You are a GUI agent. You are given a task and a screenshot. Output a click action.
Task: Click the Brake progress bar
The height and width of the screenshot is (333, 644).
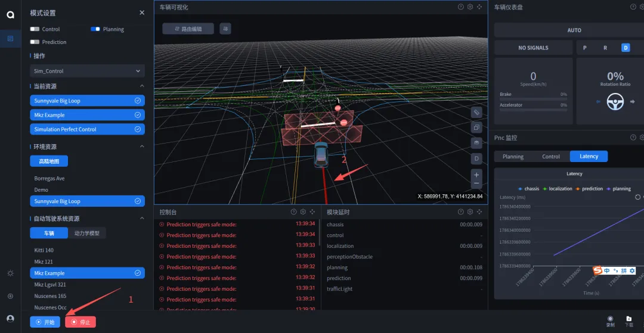[x=533, y=99]
